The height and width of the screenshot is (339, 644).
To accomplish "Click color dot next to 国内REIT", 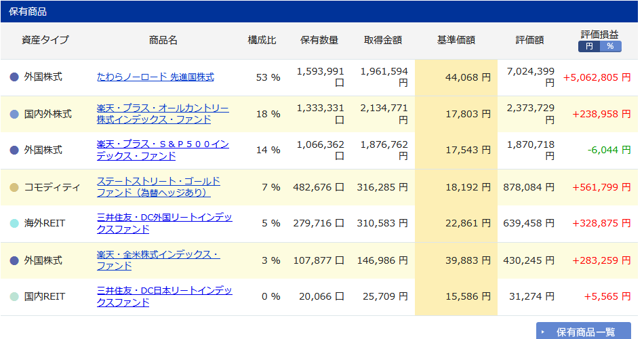I will pos(14,297).
